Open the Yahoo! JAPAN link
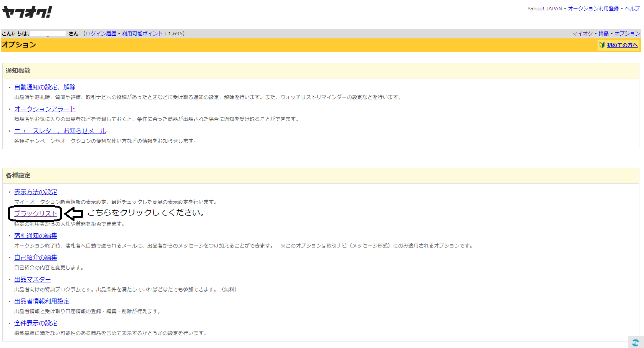644x348 pixels. 544,8
